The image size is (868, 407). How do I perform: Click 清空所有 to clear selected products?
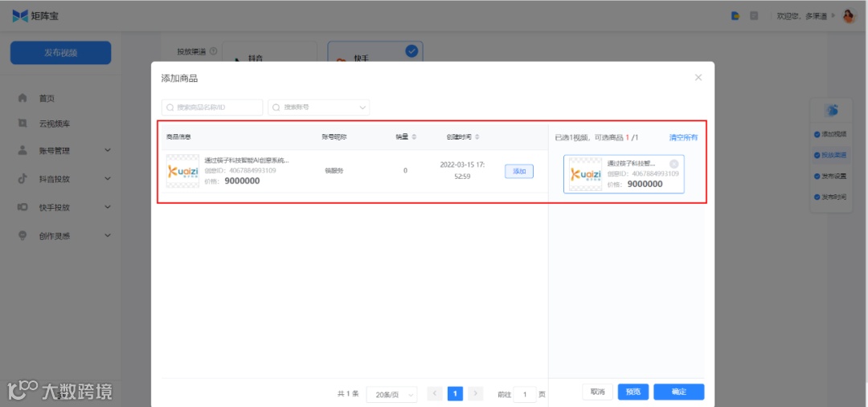tap(683, 137)
